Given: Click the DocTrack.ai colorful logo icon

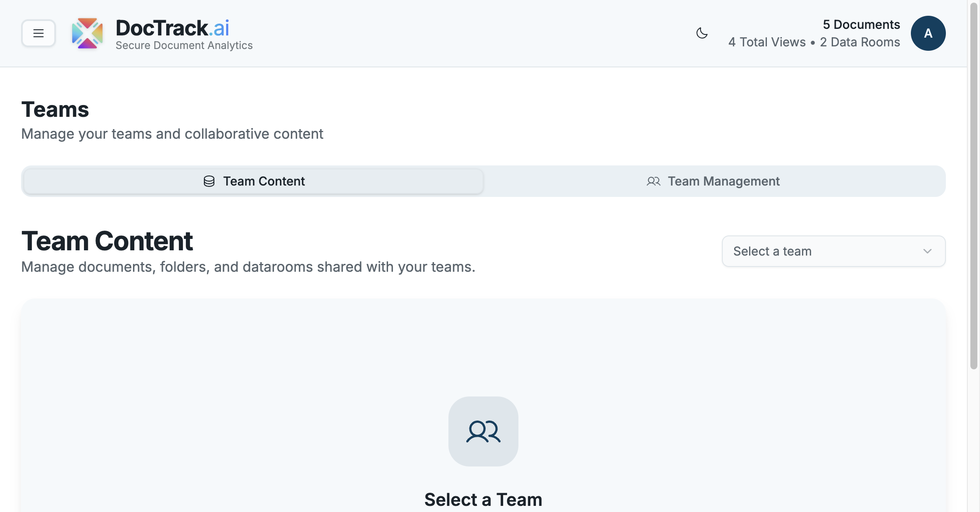Looking at the screenshot, I should (87, 33).
